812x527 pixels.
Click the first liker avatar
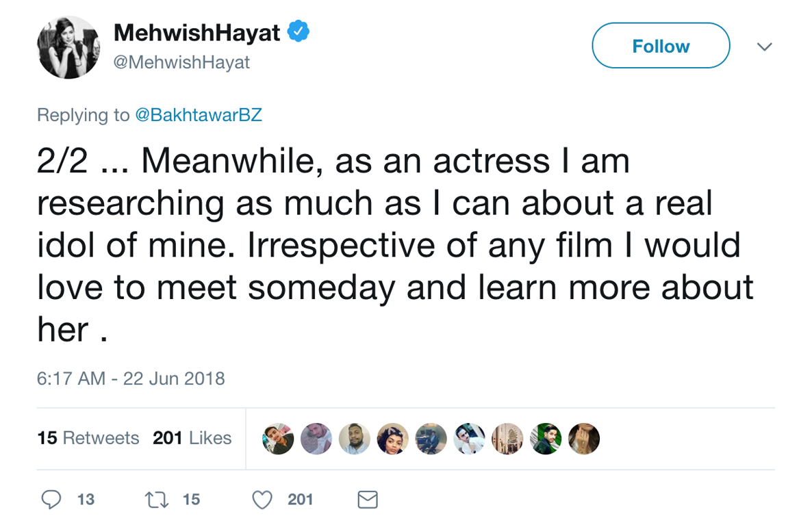coord(278,439)
